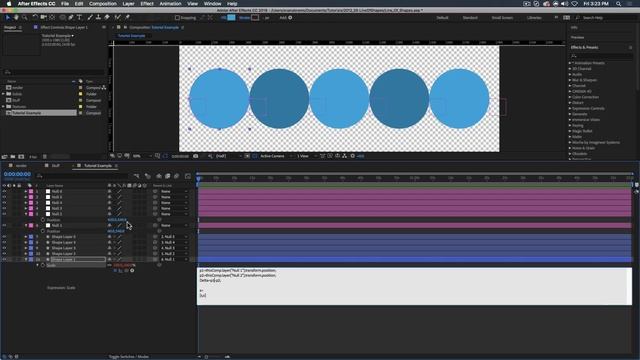Select the Type text tool
This screenshot has height=360, width=640.
point(80,18)
